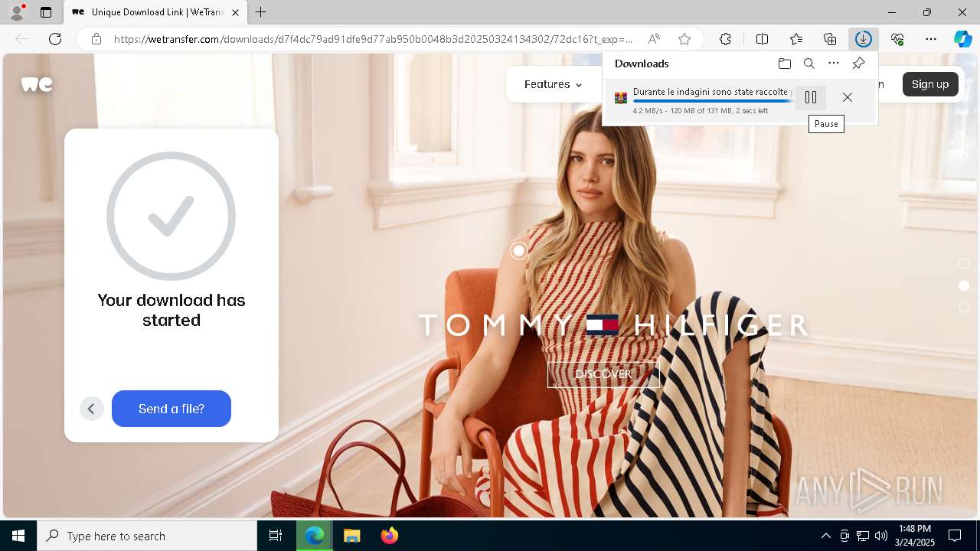This screenshot has height=551, width=980.
Task: Close the WeTransfer tab
Action: [x=236, y=12]
